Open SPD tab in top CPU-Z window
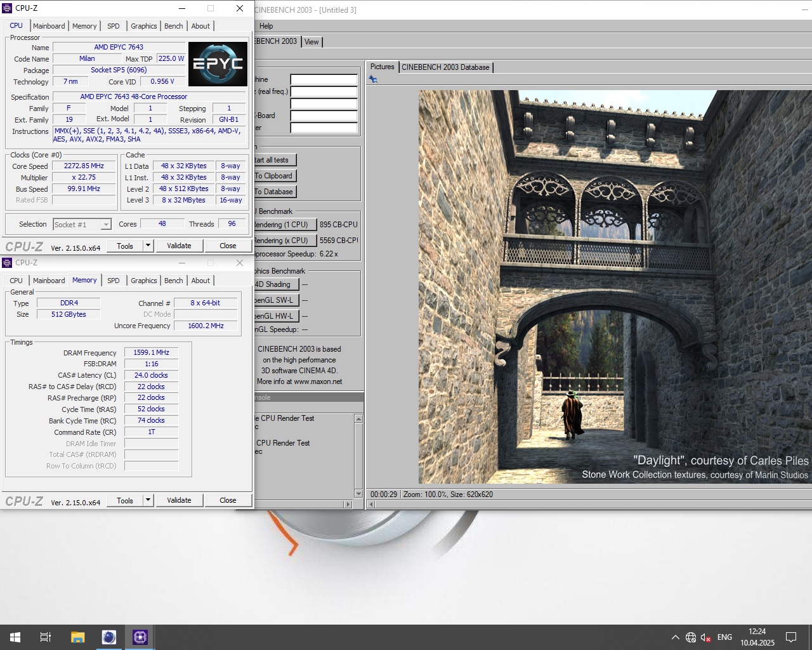 click(114, 26)
